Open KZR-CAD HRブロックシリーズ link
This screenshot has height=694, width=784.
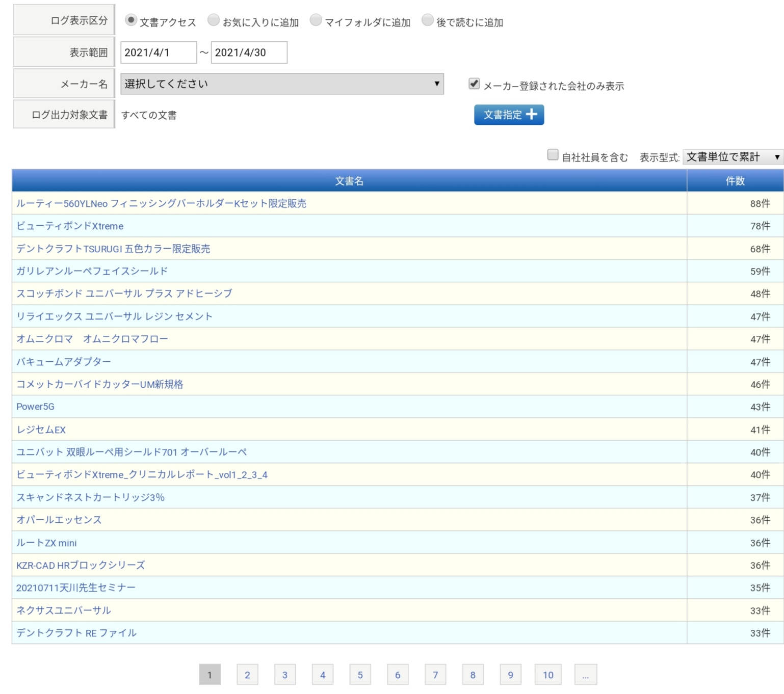pyautogui.click(x=81, y=565)
